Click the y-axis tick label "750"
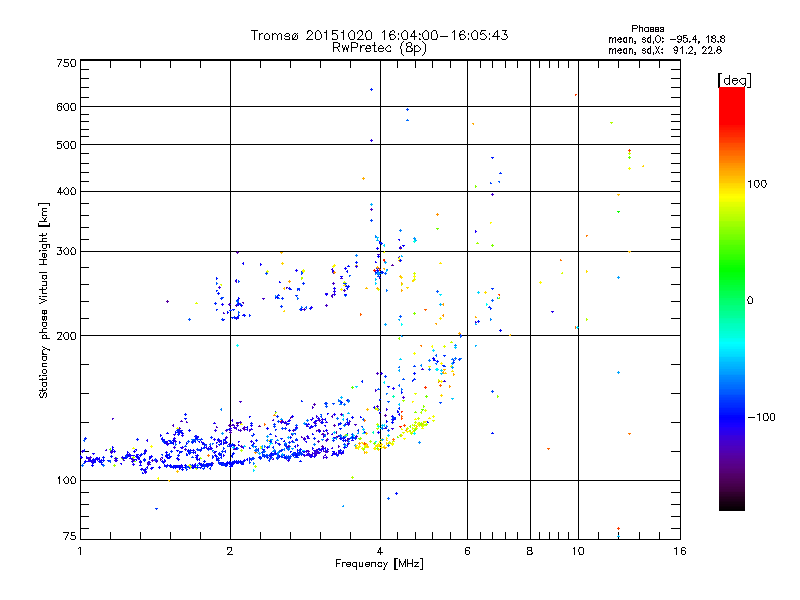The height and width of the screenshot is (600, 800). [x=67, y=63]
